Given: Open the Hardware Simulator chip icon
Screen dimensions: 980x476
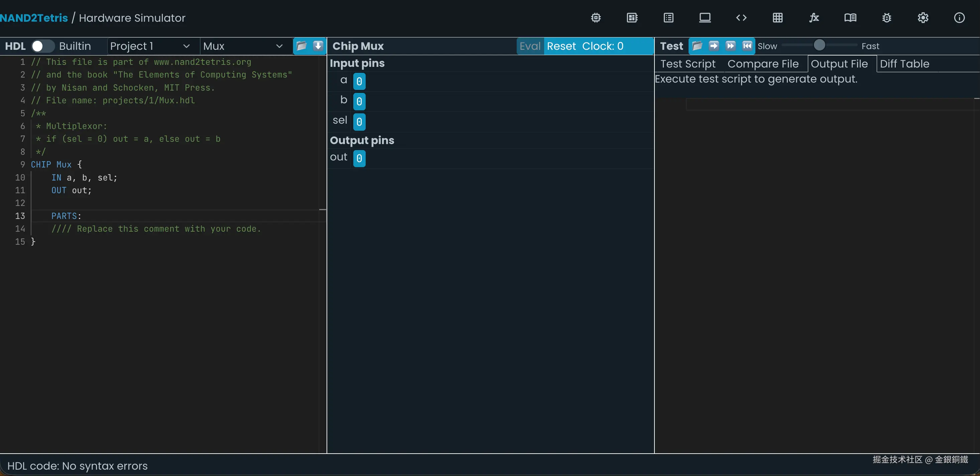Looking at the screenshot, I should (596, 18).
